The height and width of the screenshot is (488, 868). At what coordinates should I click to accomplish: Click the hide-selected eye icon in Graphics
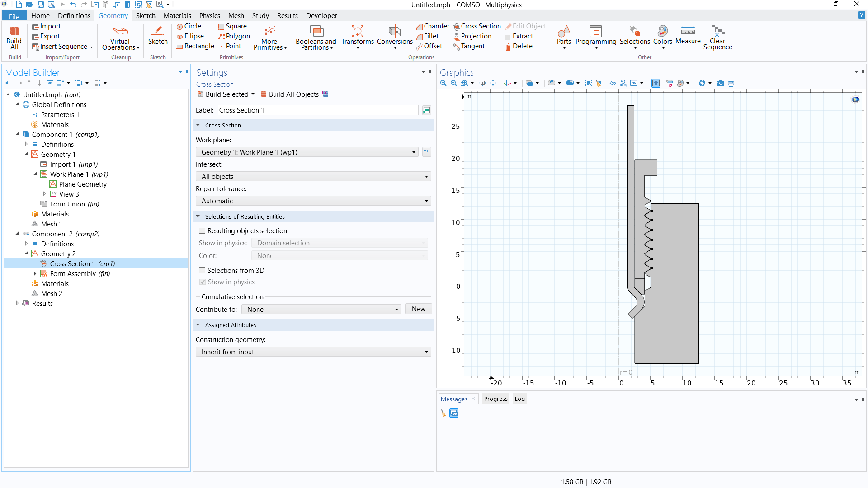pos(613,83)
